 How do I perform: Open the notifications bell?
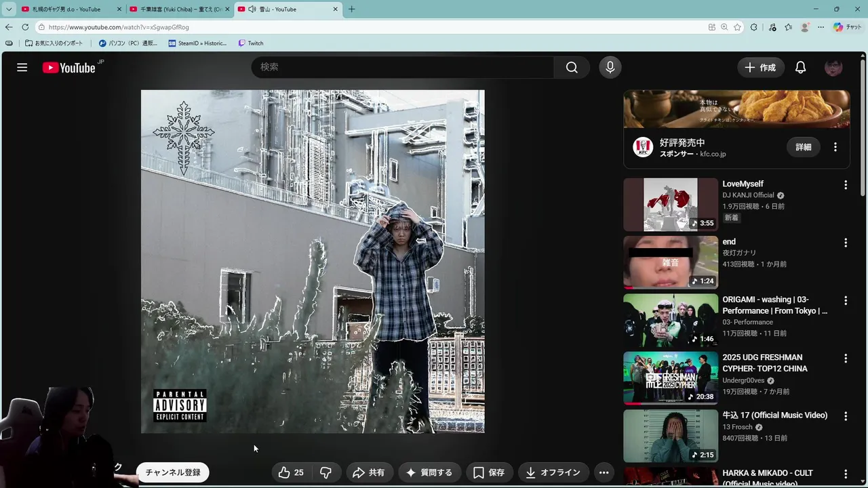pyautogui.click(x=800, y=67)
